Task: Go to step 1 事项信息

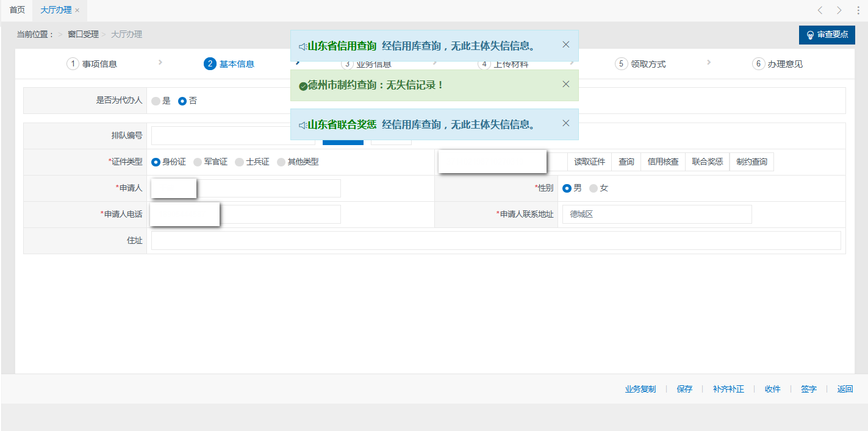Action: 92,64
